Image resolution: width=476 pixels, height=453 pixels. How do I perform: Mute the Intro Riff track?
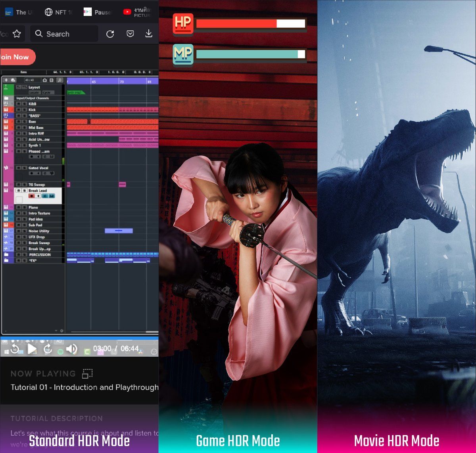[x=19, y=134]
